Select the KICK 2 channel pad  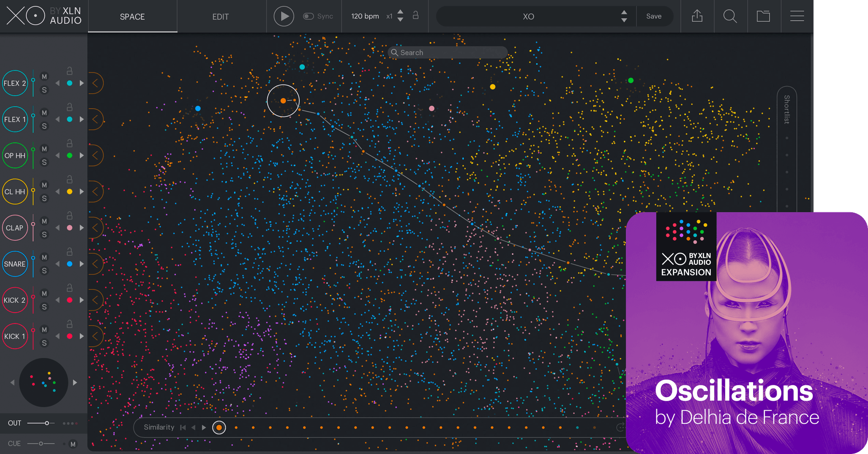click(15, 300)
